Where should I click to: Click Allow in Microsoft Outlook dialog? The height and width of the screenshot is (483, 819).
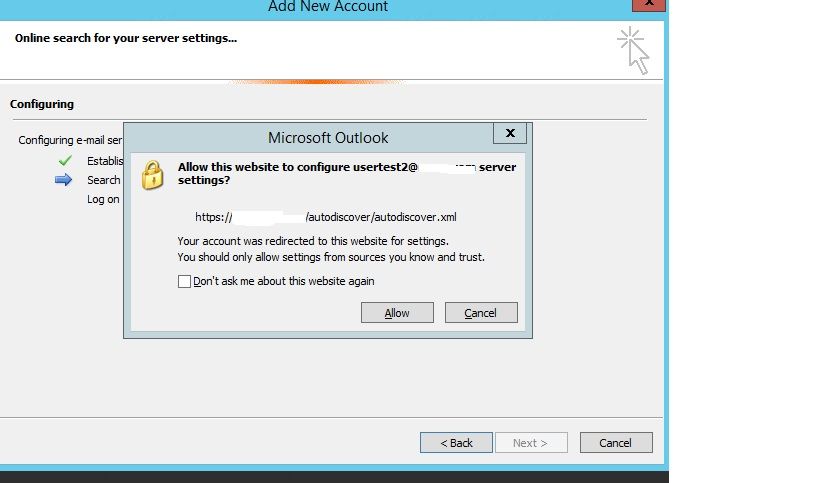coord(397,312)
